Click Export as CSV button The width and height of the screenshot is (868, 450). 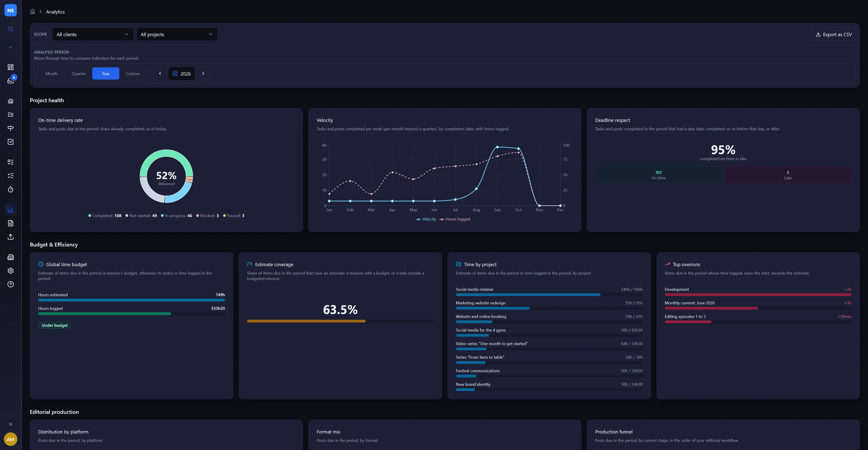(834, 34)
